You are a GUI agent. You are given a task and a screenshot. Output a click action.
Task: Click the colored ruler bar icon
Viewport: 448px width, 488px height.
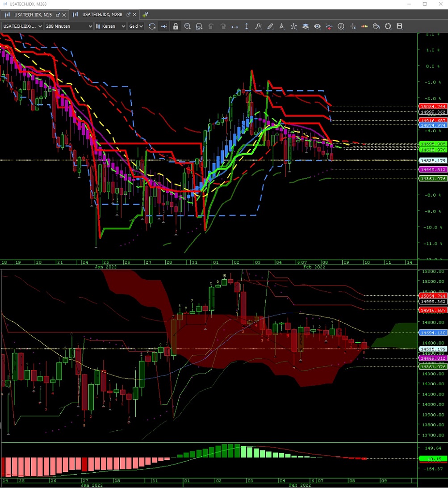364,26
